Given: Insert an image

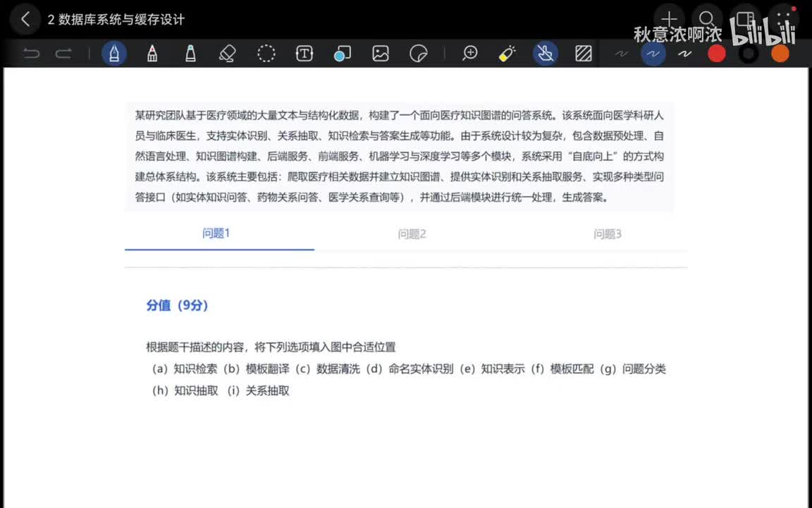Looking at the screenshot, I should [x=381, y=54].
